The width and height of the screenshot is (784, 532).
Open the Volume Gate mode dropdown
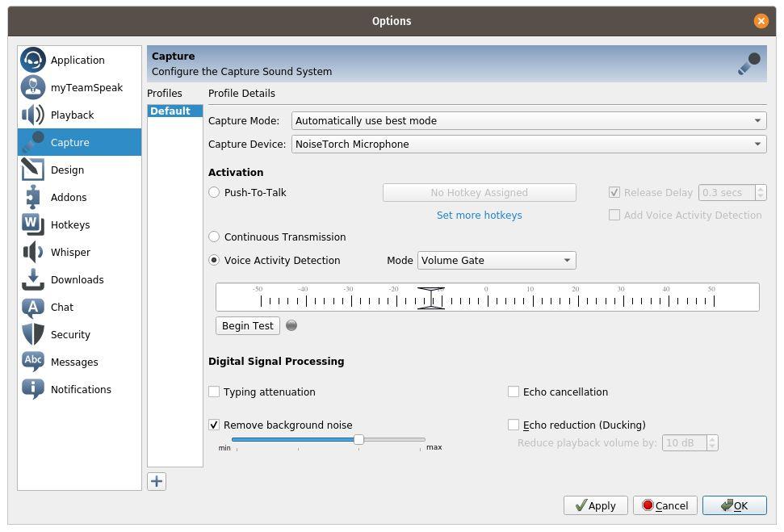(x=497, y=261)
